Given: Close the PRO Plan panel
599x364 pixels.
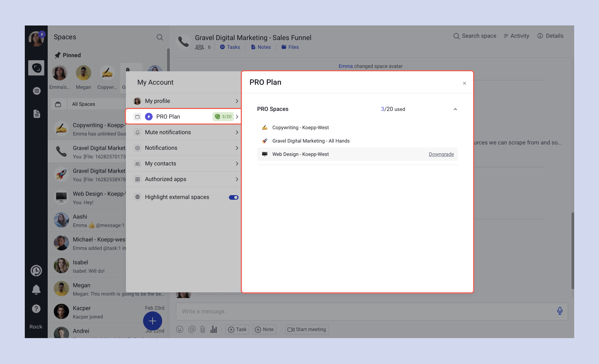Looking at the screenshot, I should click(464, 83).
